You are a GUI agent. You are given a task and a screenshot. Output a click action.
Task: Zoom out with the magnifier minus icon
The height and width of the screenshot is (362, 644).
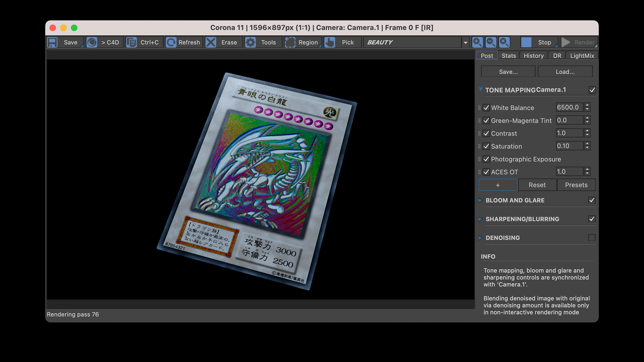(x=491, y=42)
